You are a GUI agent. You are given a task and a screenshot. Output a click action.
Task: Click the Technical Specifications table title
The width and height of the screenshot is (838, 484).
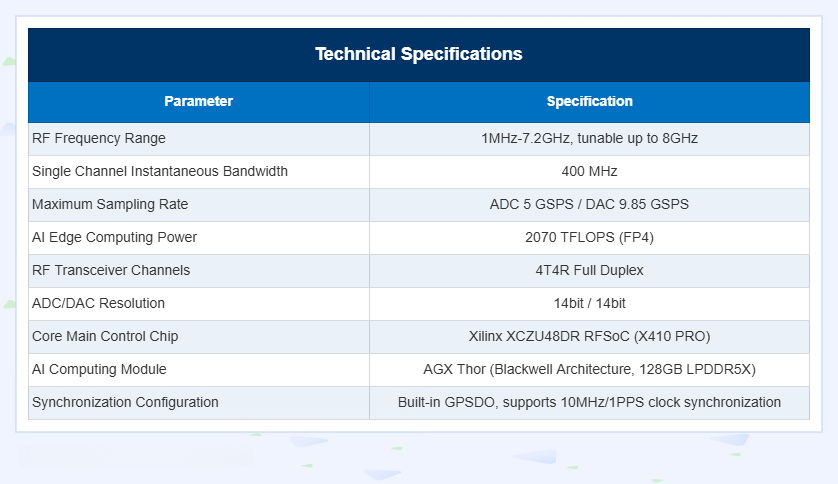pyautogui.click(x=418, y=54)
